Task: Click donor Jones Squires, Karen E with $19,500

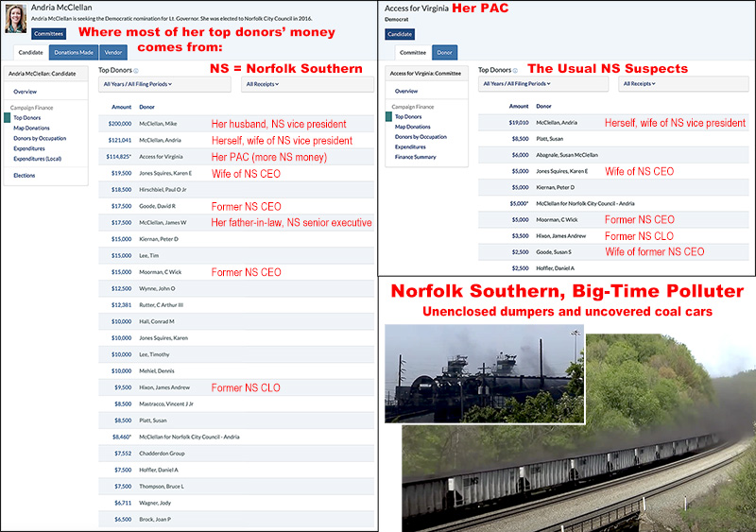Action: (x=165, y=173)
